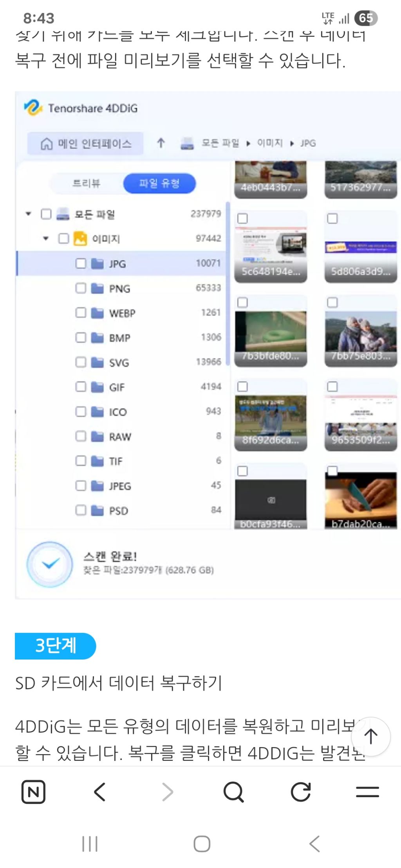Click the battery indicator showing 65
The height and width of the screenshot is (868, 401).
tap(366, 18)
